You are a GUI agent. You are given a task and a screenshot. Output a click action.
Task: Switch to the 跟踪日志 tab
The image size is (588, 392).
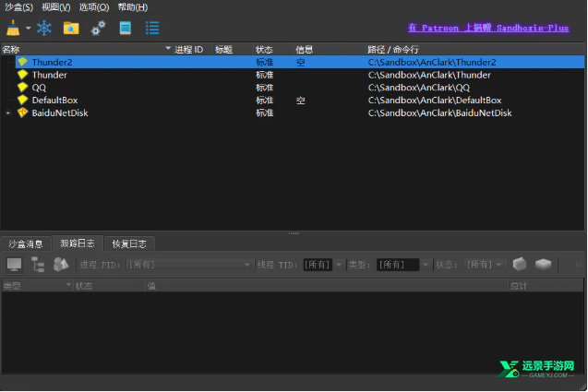(78, 244)
